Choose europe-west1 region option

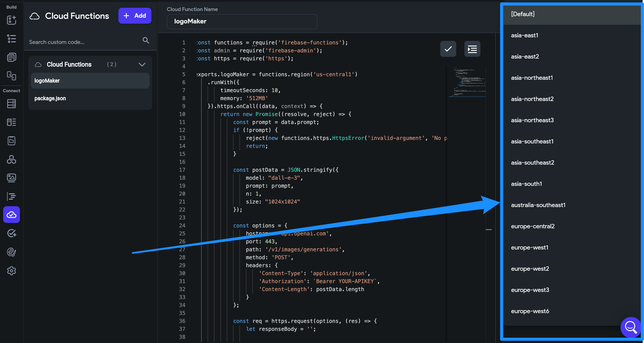click(x=572, y=248)
